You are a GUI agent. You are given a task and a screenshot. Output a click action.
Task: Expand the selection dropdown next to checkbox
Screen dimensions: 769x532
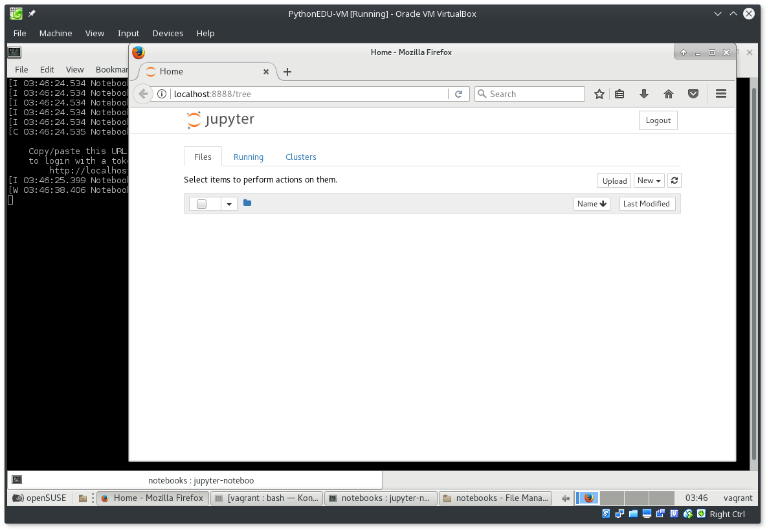click(229, 204)
